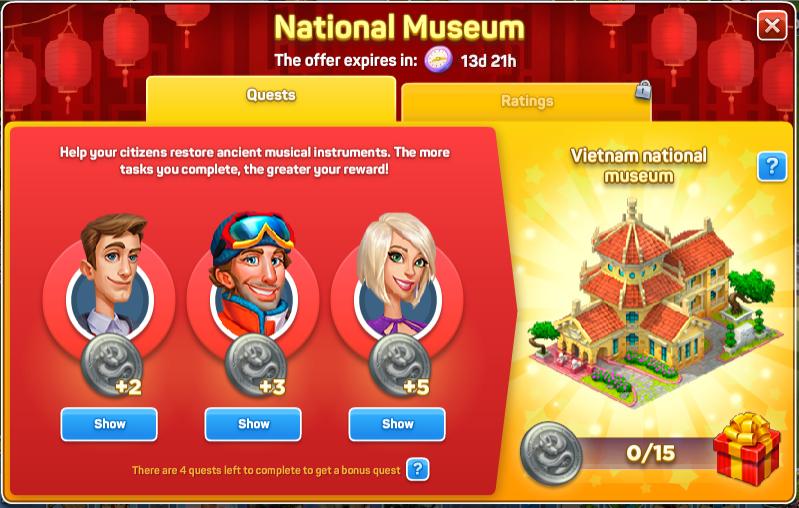Click the +5 silver coin reward
The width and height of the screenshot is (799, 508).
click(x=401, y=366)
